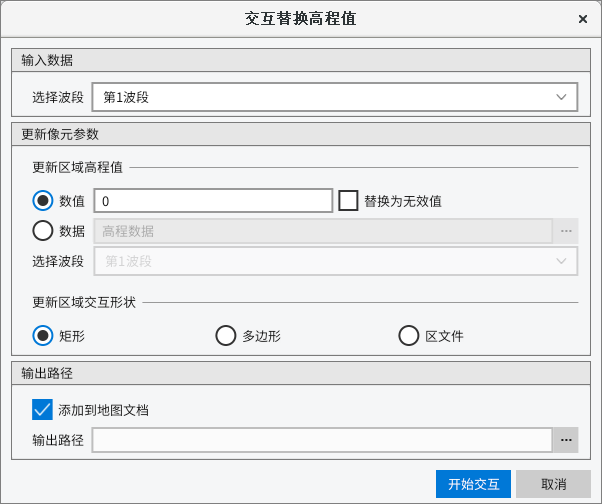Click the 输入数据 section header
The image size is (602, 504).
point(300,60)
